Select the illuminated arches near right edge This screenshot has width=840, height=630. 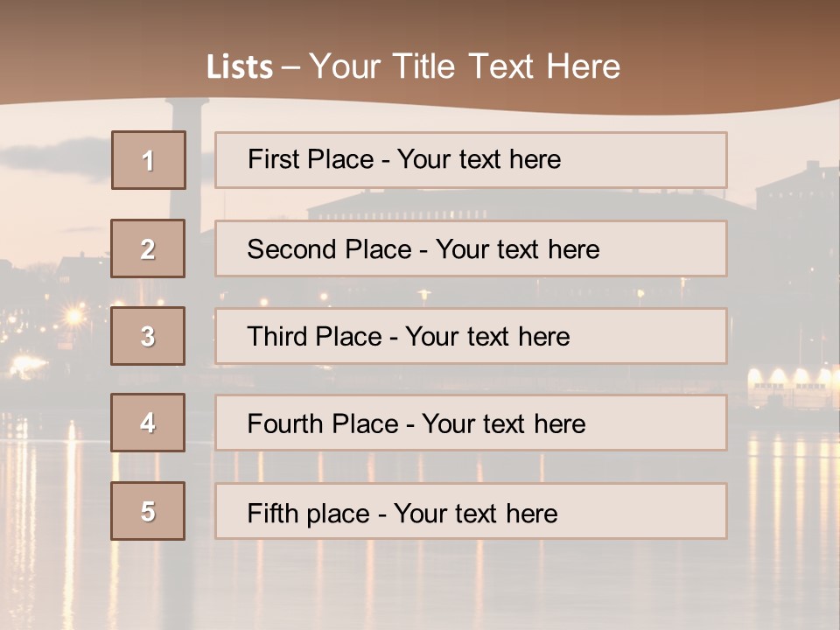pos(792,379)
